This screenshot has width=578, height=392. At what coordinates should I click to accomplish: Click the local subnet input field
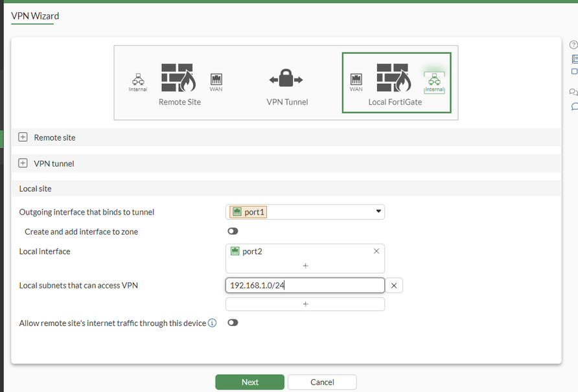point(305,286)
